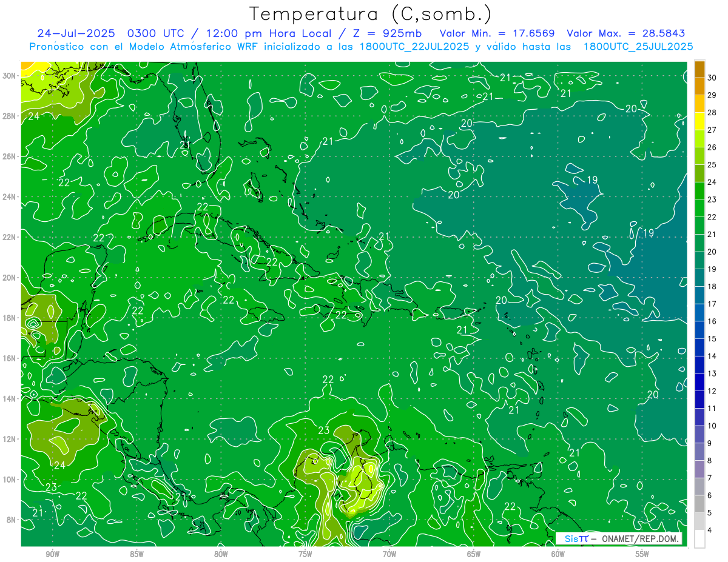The height and width of the screenshot is (562, 728).
Task: Click the color scale label '15'
Action: (x=712, y=339)
